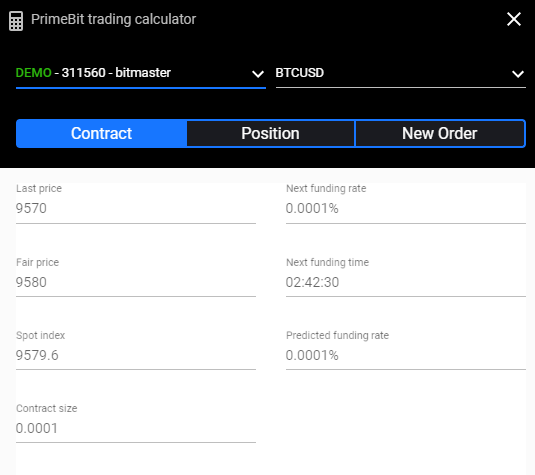Switch to the Contract tab
The image size is (535, 475).
coord(101,133)
